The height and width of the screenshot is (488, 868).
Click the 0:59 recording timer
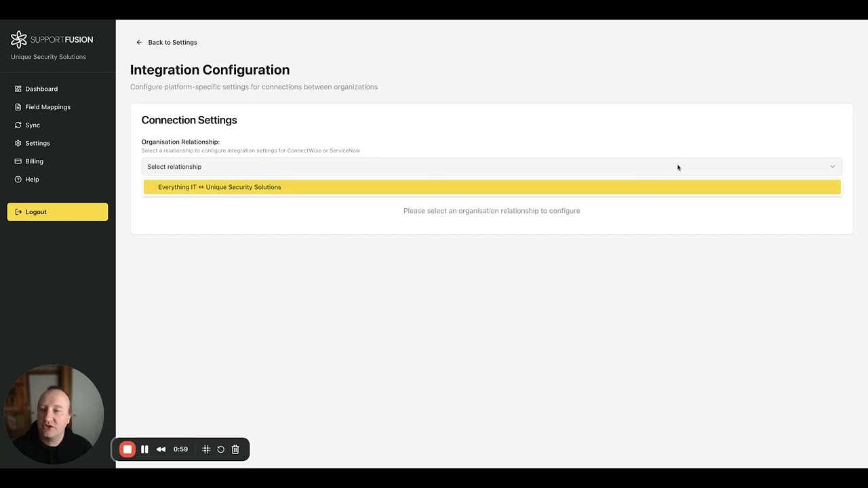pos(180,449)
